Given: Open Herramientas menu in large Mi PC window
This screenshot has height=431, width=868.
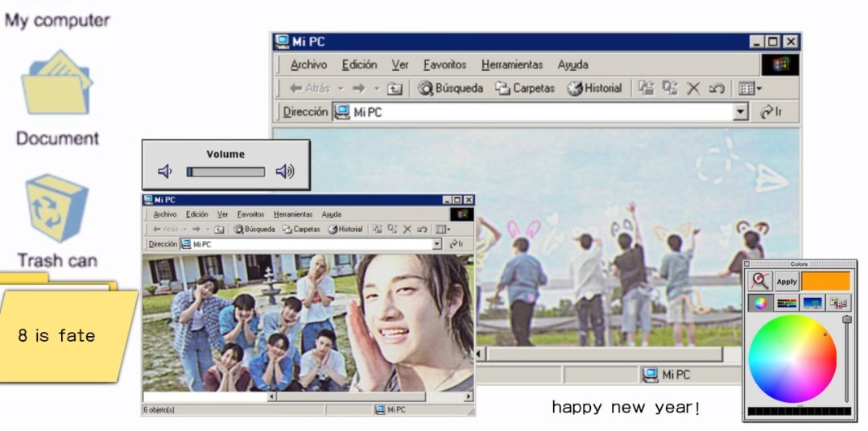Looking at the screenshot, I should [x=512, y=64].
